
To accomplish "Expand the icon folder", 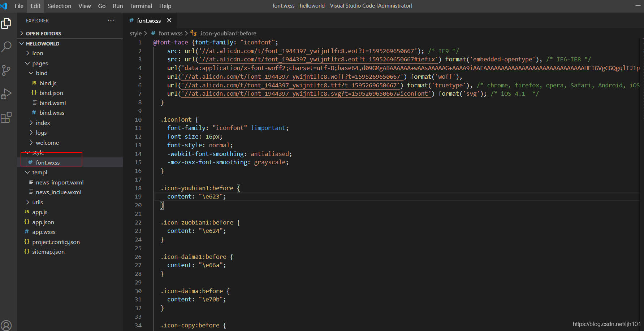I will [x=38, y=53].
